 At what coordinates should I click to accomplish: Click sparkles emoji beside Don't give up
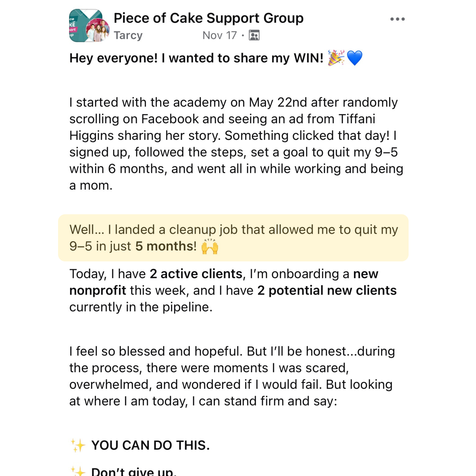tap(78, 471)
